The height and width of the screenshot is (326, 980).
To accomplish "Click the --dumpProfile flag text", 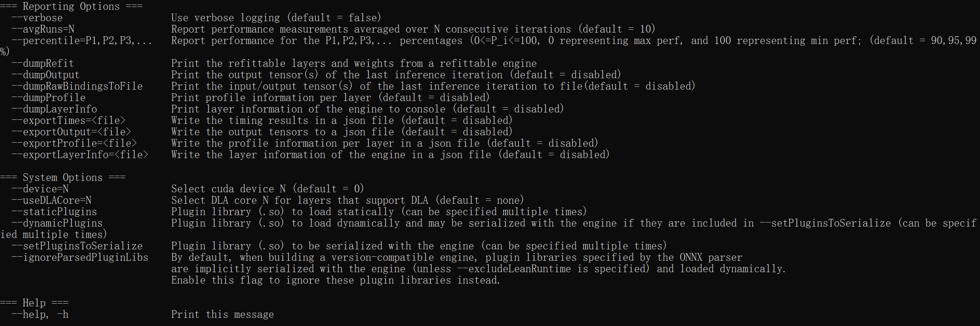I will (x=49, y=98).
